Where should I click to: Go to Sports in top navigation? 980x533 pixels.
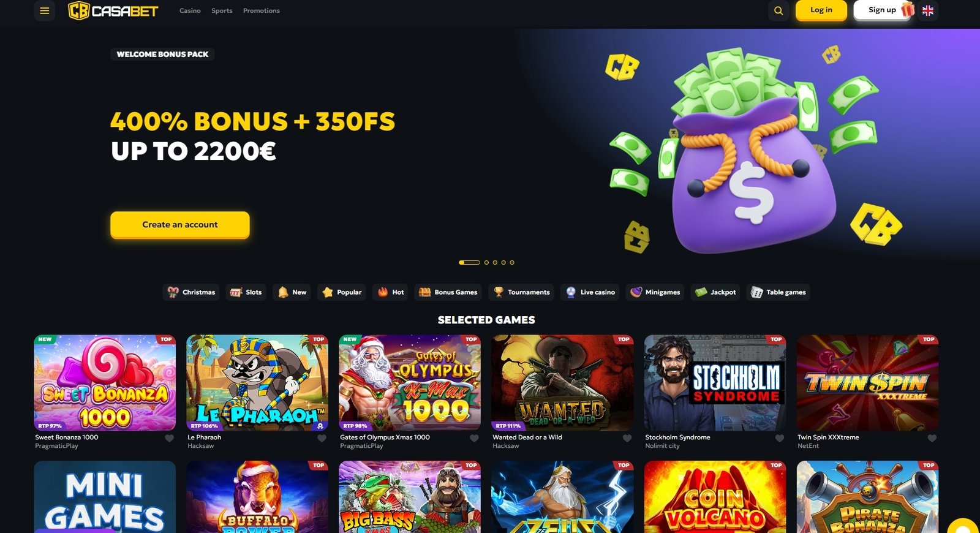click(222, 10)
